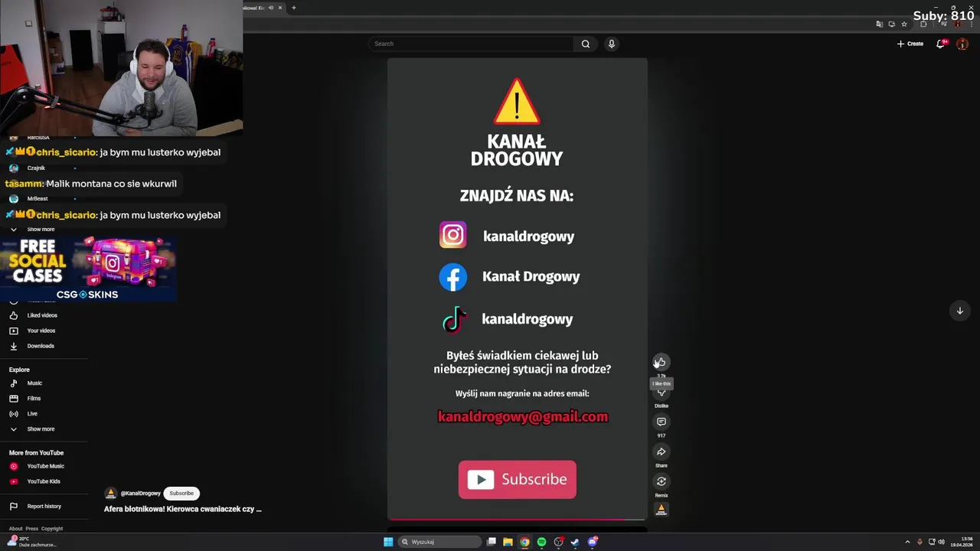Show hidden system tray icons
The image size is (980, 551).
[x=907, y=542]
